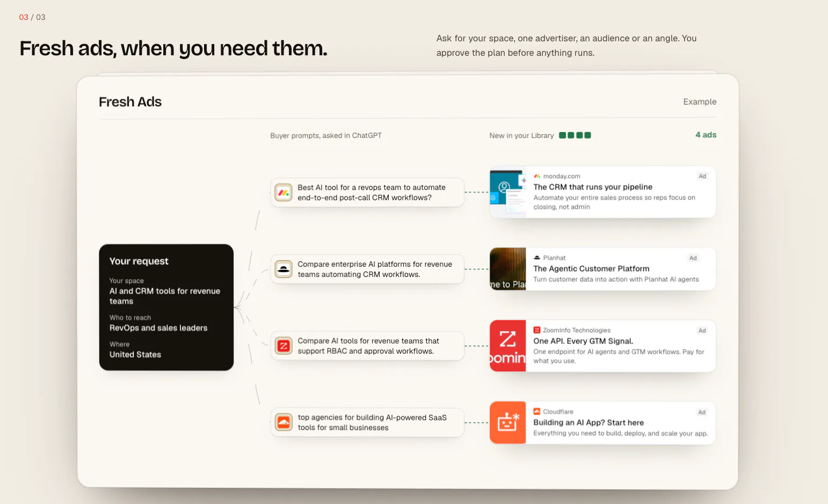
Task: Click the "Fresh Ads" card title
Action: coord(130,101)
